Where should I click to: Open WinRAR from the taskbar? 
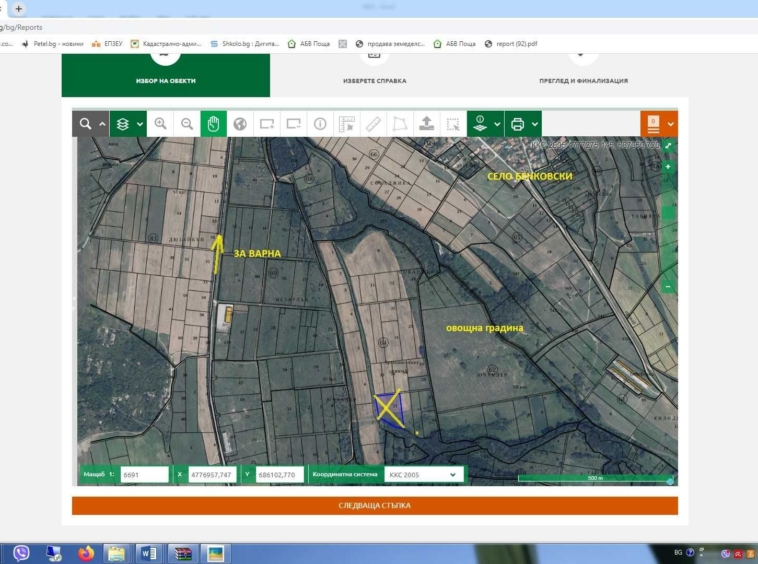point(183,553)
